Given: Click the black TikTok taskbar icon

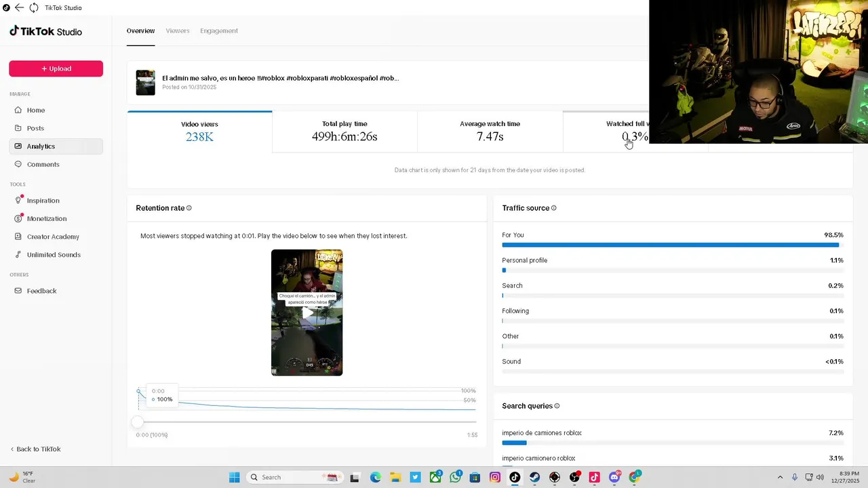Looking at the screenshot, I should coord(515,478).
